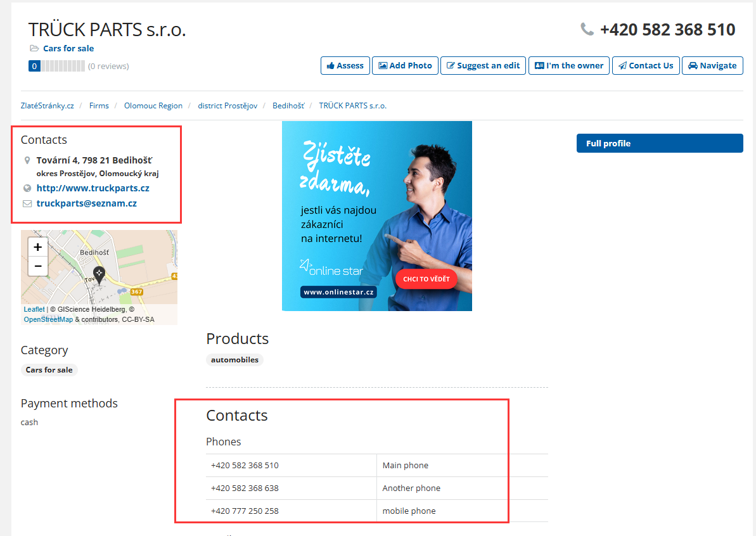Click the envelope icon beside email
The image size is (756, 536).
(x=27, y=203)
